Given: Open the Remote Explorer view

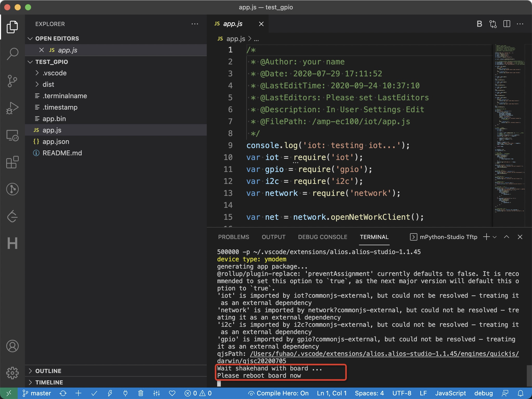Looking at the screenshot, I should [12, 135].
